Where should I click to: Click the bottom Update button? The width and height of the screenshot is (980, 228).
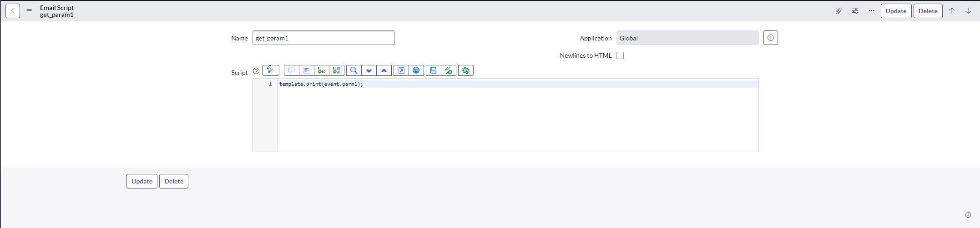(x=142, y=181)
